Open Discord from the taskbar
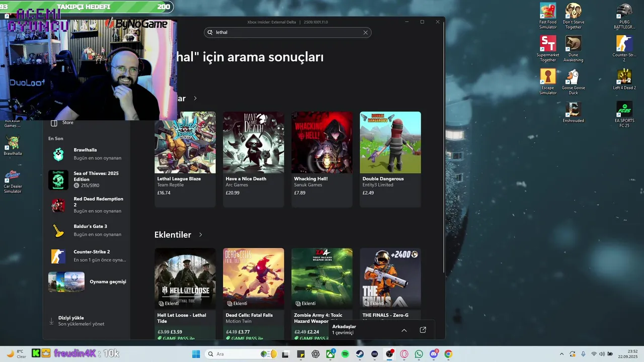The height and width of the screenshot is (362, 644). 434,354
